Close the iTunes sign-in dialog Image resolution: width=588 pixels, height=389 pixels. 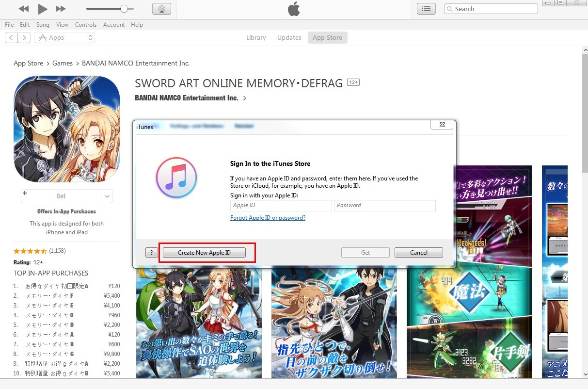click(x=442, y=125)
